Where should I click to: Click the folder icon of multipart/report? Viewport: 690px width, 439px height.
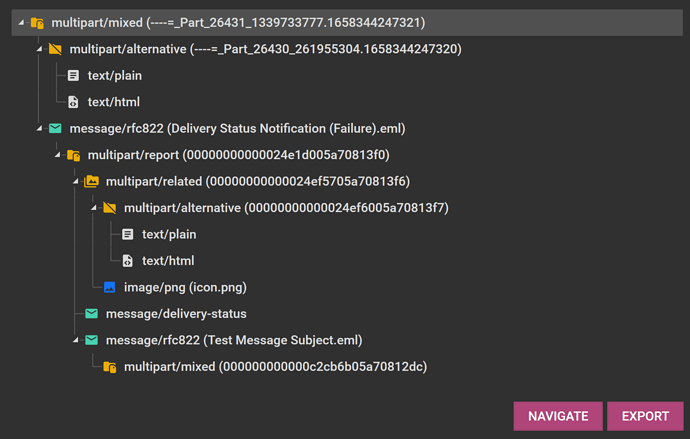tap(73, 155)
